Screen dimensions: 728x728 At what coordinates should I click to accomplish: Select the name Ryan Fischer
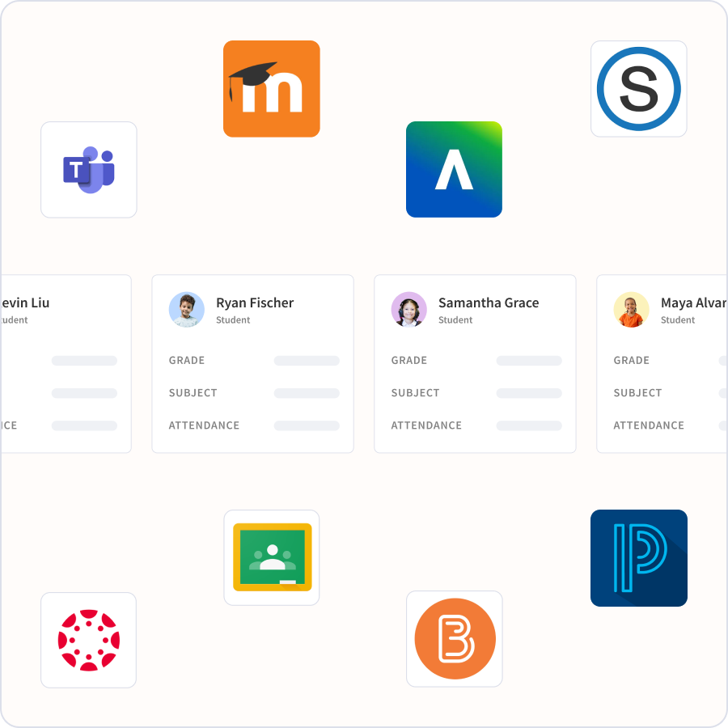tap(255, 303)
